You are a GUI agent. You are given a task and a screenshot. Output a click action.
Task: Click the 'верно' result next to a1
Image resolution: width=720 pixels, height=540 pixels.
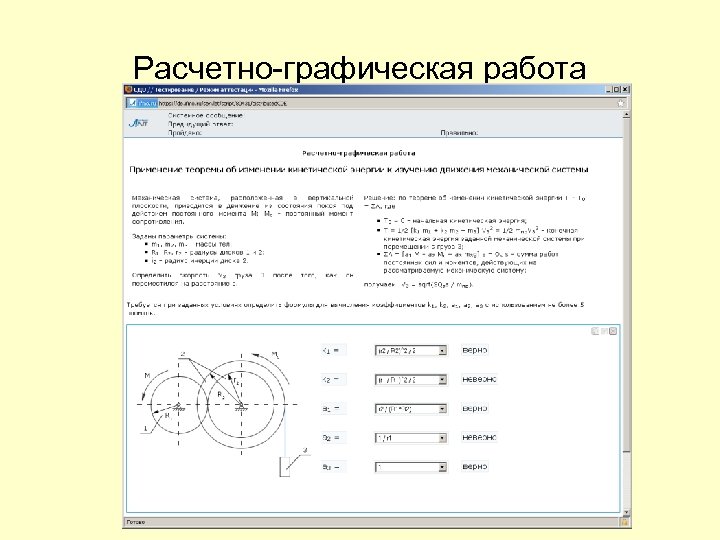[474, 408]
